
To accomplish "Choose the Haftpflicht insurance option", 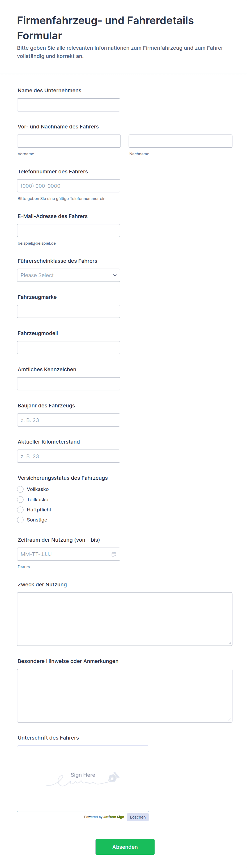I will tap(20, 510).
